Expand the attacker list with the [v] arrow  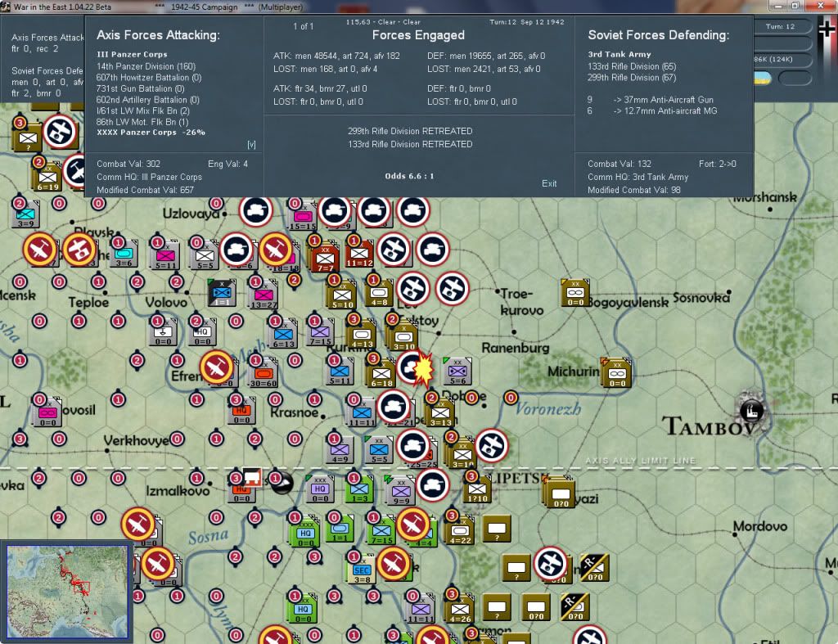pyautogui.click(x=251, y=144)
